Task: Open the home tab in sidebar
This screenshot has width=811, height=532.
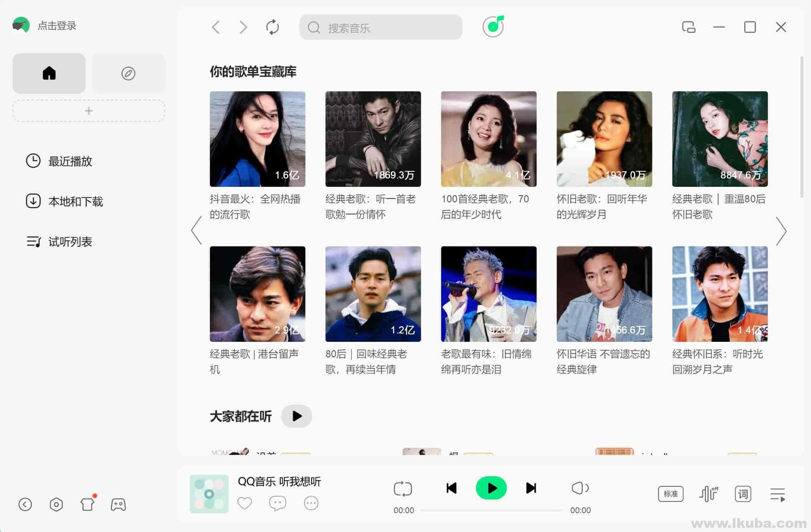Action: 49,73
